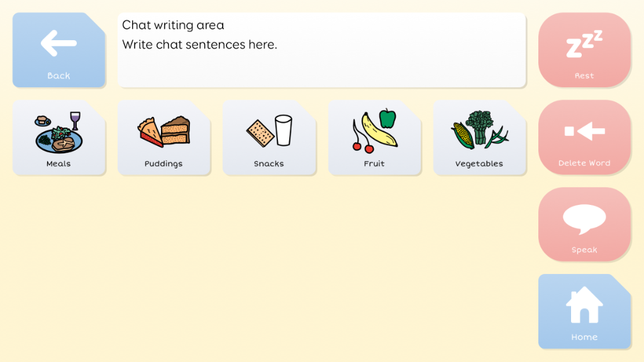Click the glass of milk in Snacks
Screen dimensions: 644x362
[284, 130]
